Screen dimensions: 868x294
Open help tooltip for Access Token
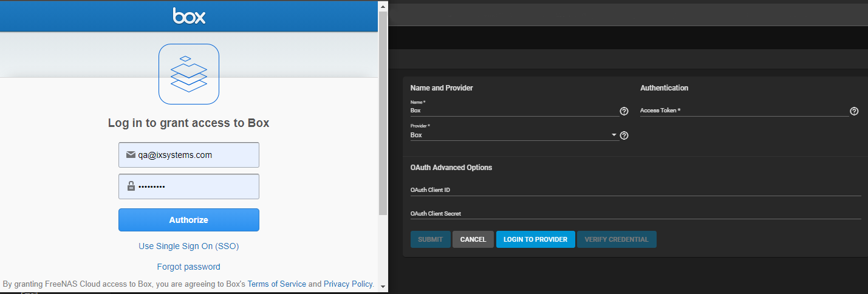[854, 111]
